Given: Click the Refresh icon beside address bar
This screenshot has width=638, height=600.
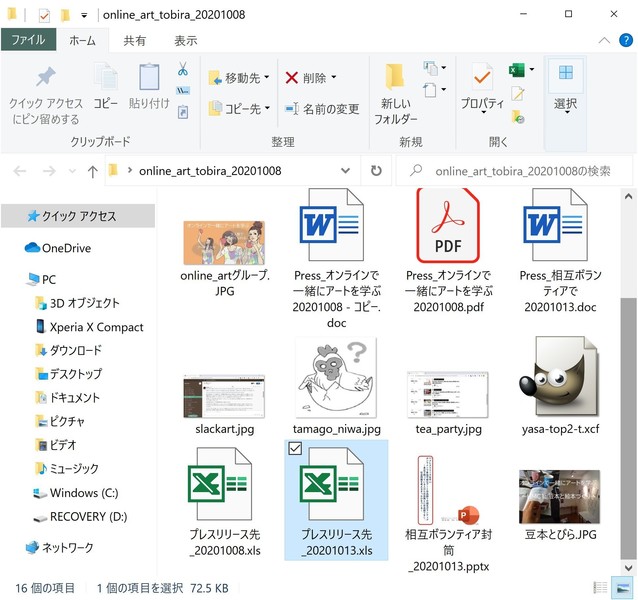Looking at the screenshot, I should [x=376, y=171].
